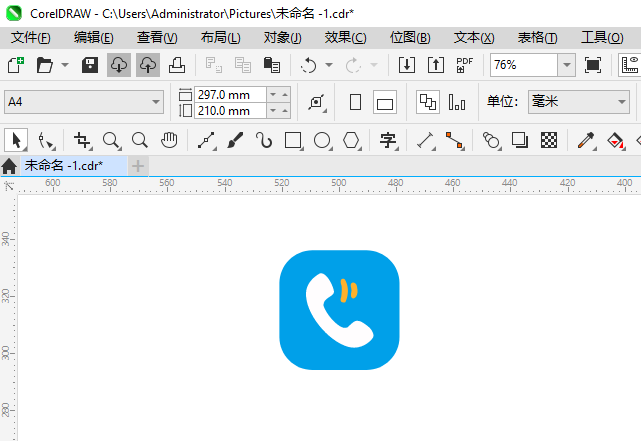641x441 pixels.
Task: Select the Polygon tool
Action: [352, 141]
